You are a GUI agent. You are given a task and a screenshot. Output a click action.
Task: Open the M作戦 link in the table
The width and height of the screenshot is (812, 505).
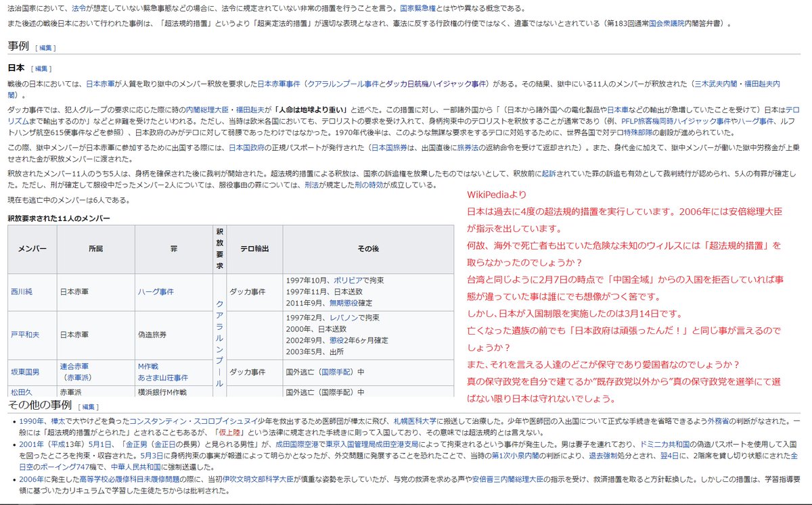click(x=148, y=366)
